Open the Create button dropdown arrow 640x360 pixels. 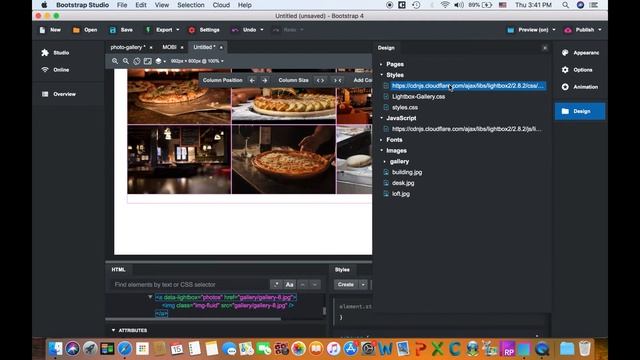(x=363, y=284)
